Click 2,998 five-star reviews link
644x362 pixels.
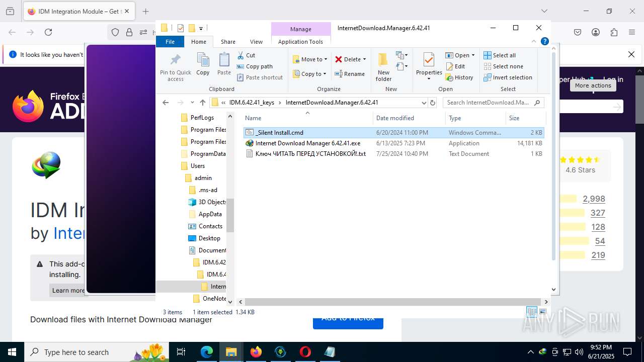click(594, 199)
